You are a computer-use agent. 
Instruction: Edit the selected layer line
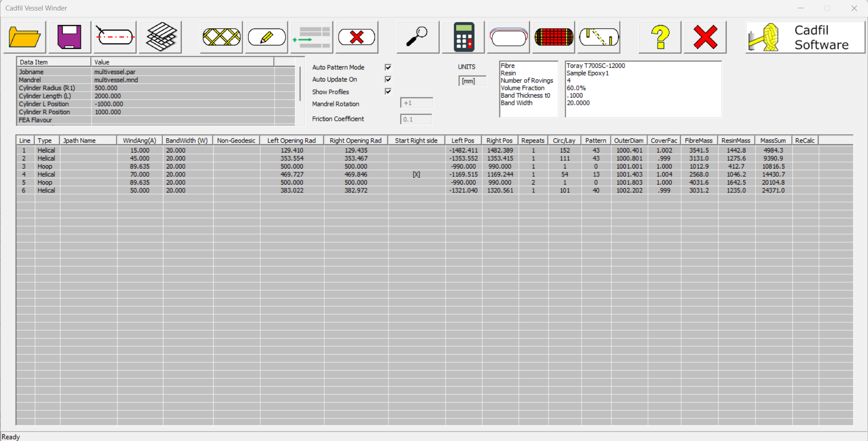coord(266,37)
